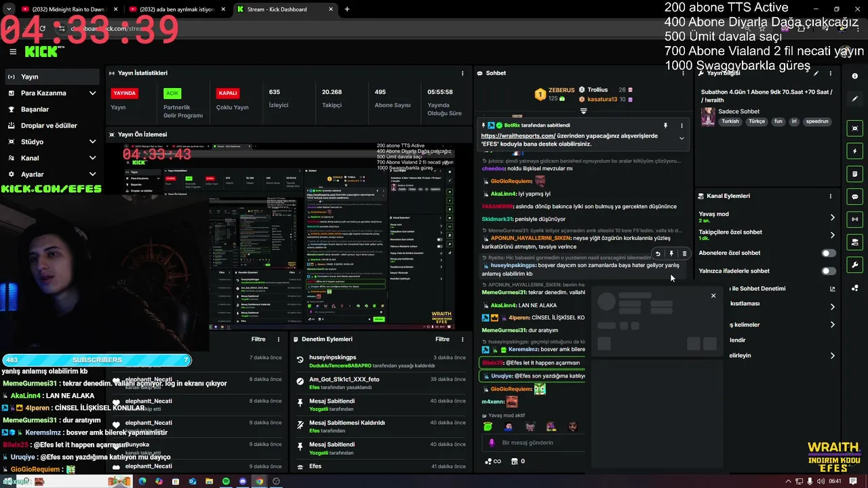Image resolution: width=868 pixels, height=488 pixels.
Task: Go to Yayın in the sidebar
Action: 53,77
